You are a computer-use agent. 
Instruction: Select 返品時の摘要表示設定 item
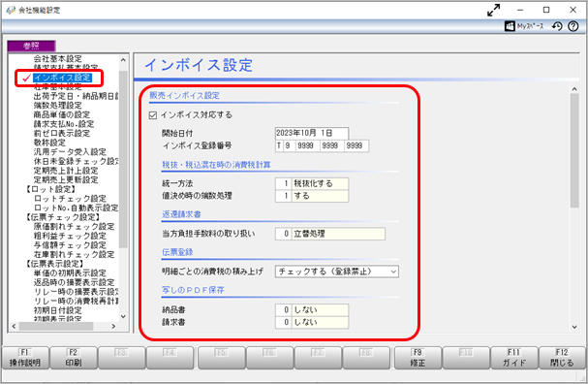[x=75, y=282]
